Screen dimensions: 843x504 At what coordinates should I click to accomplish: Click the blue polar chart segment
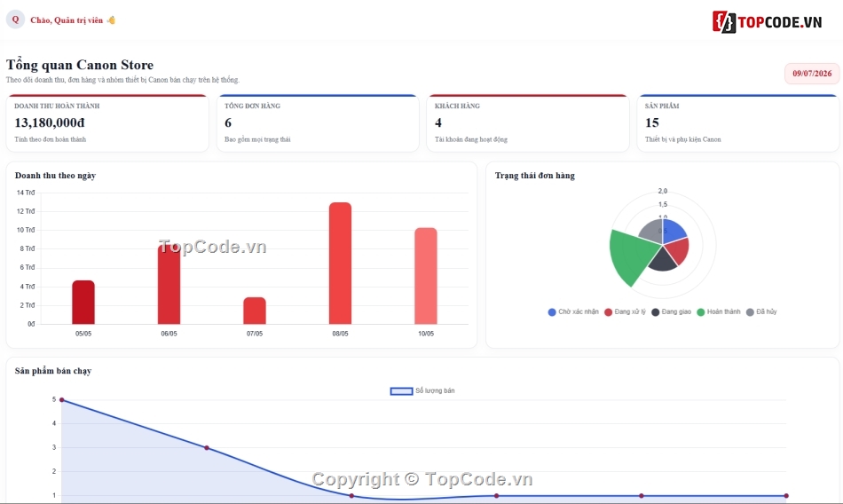tap(674, 232)
